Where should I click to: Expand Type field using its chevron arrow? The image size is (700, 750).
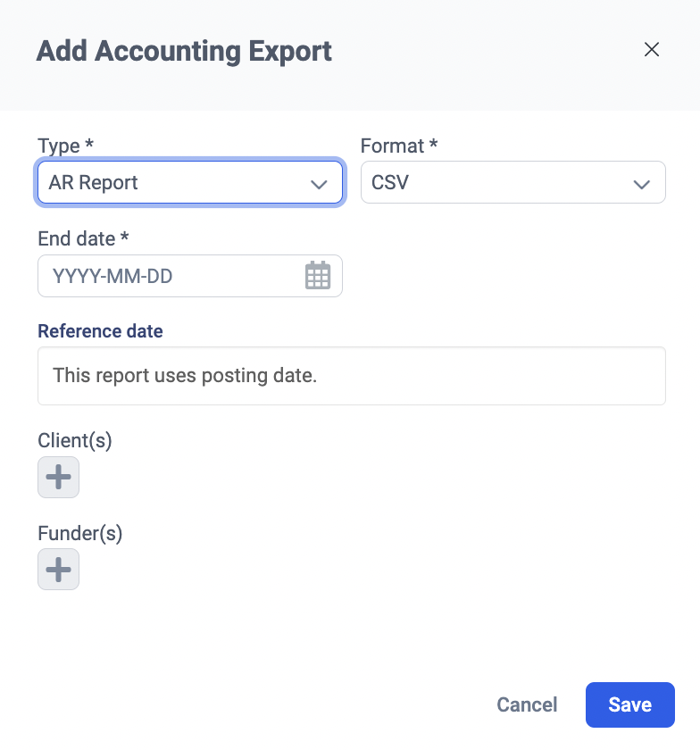pyautogui.click(x=319, y=184)
